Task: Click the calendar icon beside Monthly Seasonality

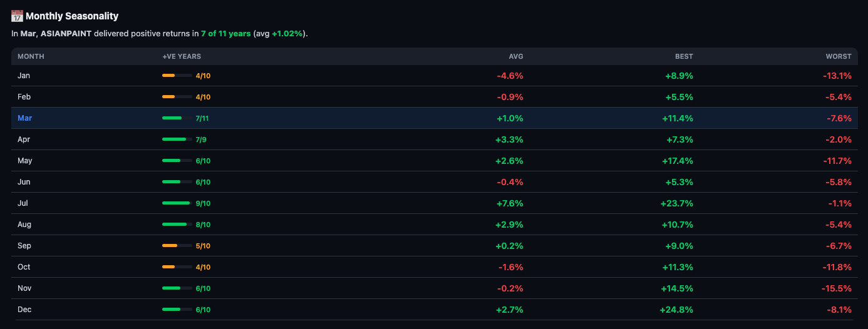Action: (x=17, y=16)
